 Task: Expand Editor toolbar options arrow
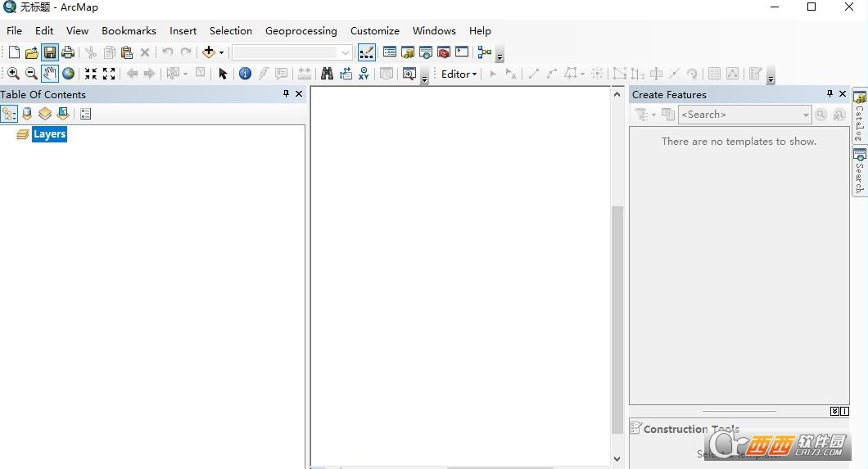click(771, 76)
